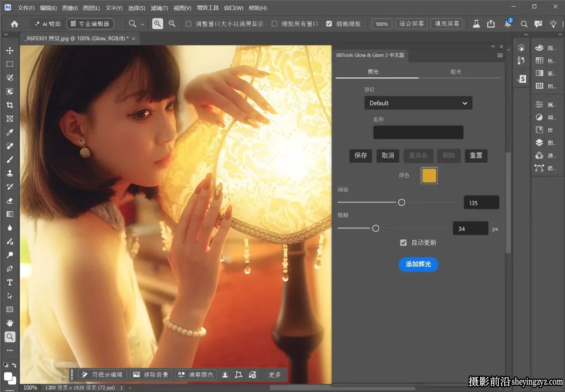Select the Crop tool
565x392 pixels.
[x=10, y=105]
